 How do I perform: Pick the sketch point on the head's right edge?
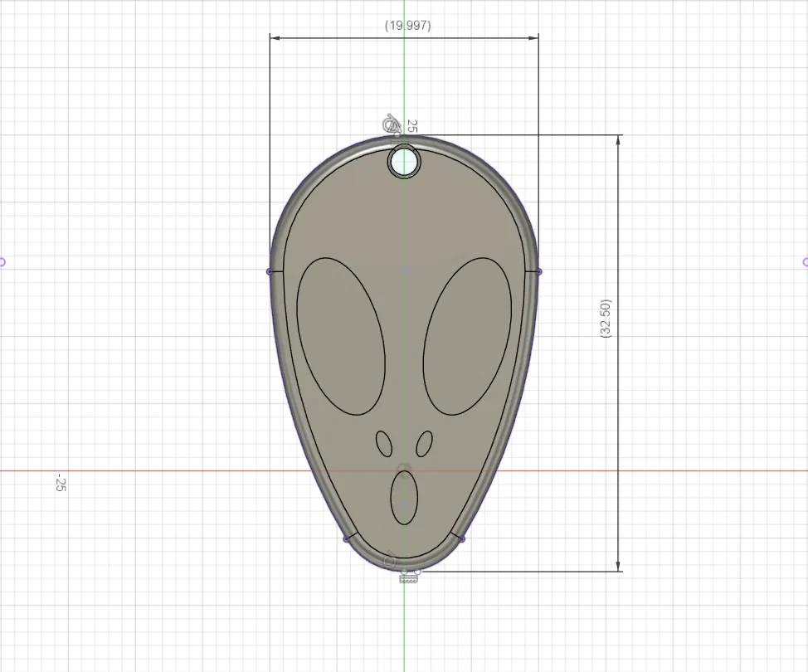click(539, 271)
